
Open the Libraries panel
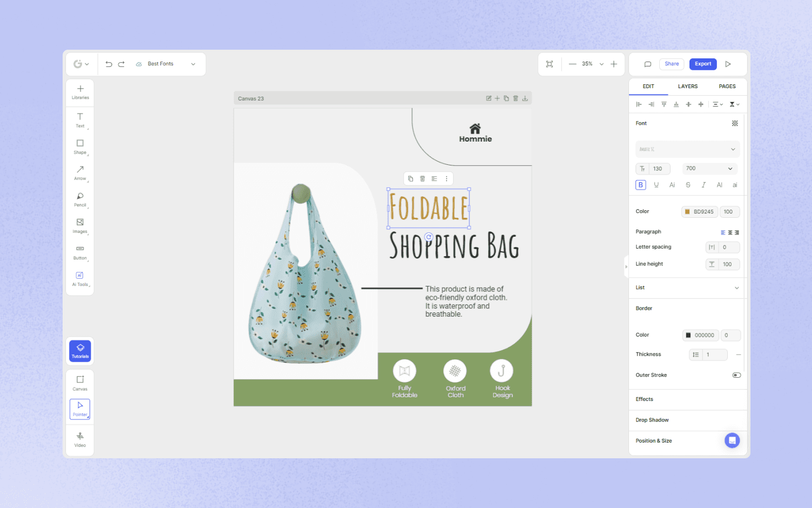[x=80, y=92]
